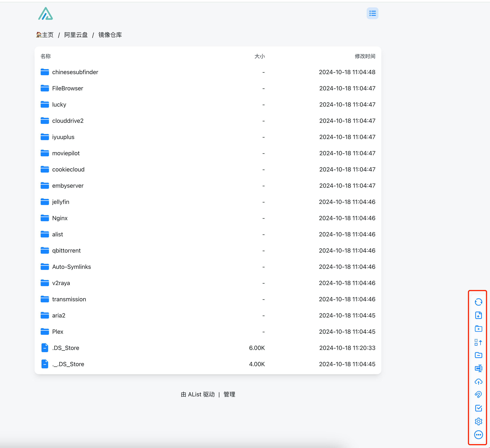Sort by the 名称 column header

coord(46,56)
